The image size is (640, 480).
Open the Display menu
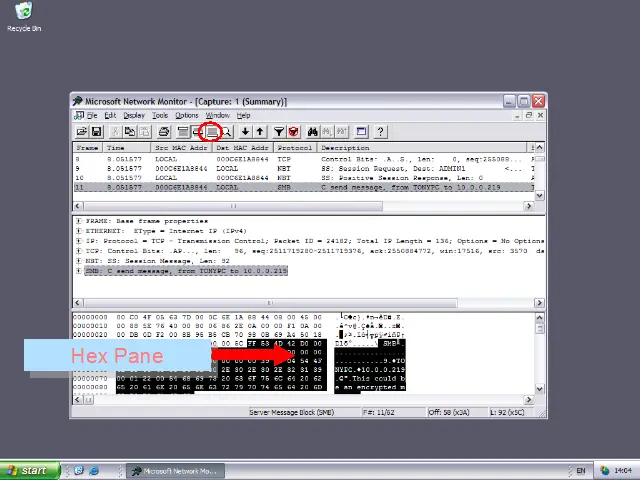(x=134, y=116)
